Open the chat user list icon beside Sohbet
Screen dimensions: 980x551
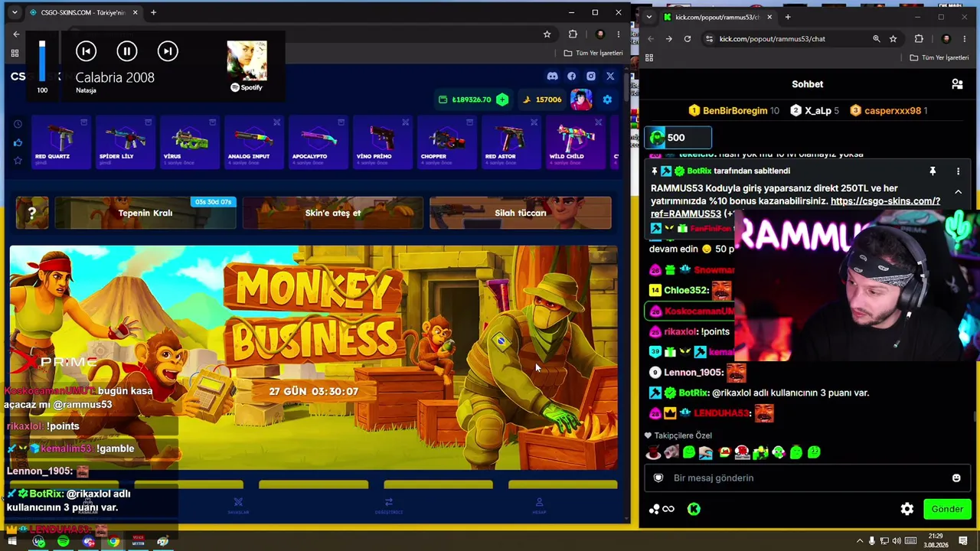coord(957,84)
